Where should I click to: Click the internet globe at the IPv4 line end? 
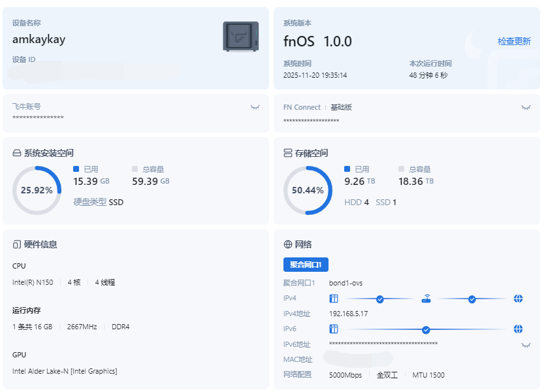(x=518, y=299)
